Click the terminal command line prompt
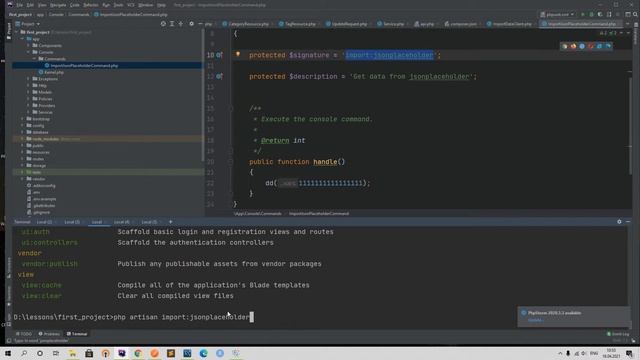 [x=133, y=317]
